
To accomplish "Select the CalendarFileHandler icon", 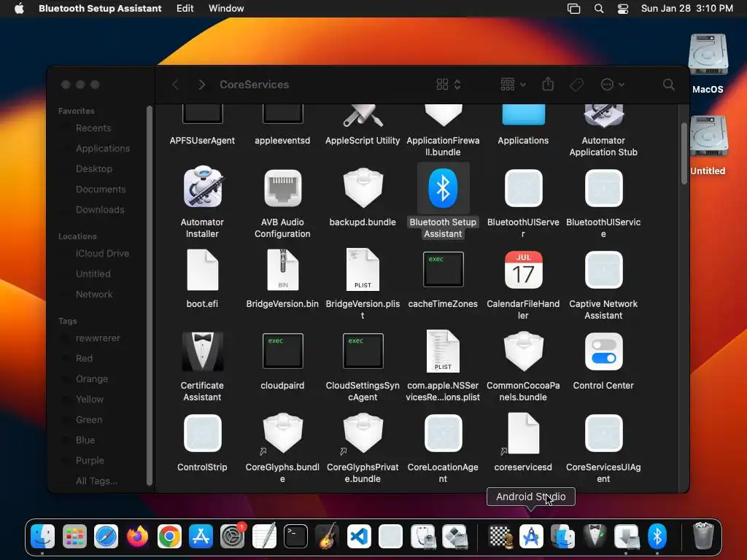I will pyautogui.click(x=523, y=270).
